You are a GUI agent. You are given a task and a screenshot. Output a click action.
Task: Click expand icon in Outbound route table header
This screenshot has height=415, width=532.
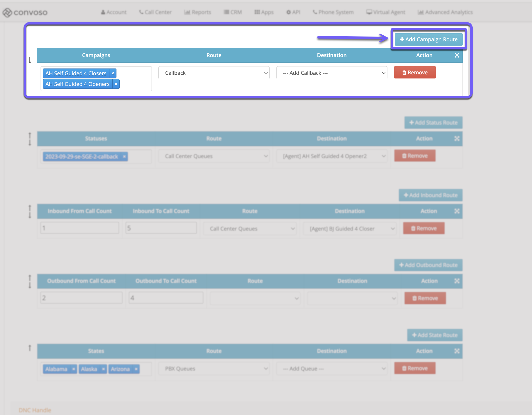(x=457, y=281)
